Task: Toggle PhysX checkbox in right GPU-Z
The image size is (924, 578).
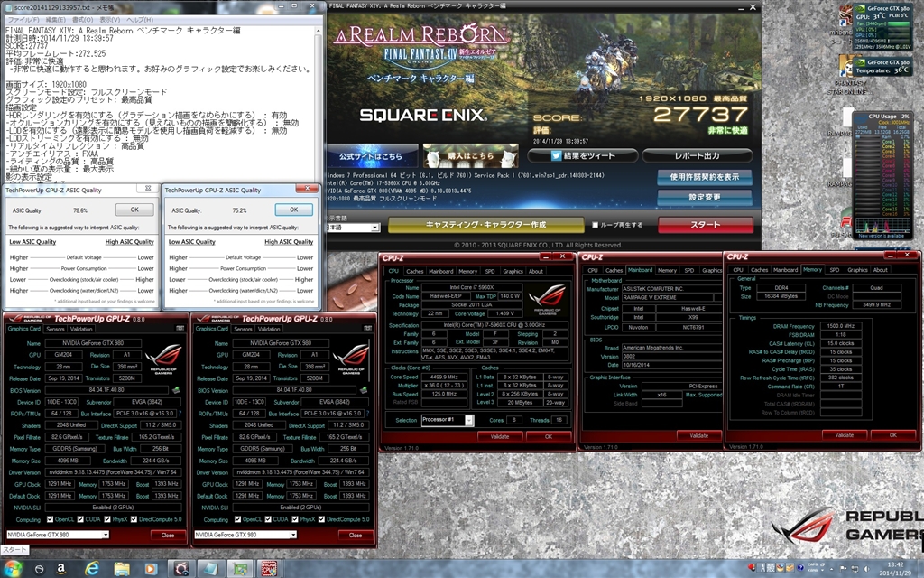Action: (x=295, y=519)
